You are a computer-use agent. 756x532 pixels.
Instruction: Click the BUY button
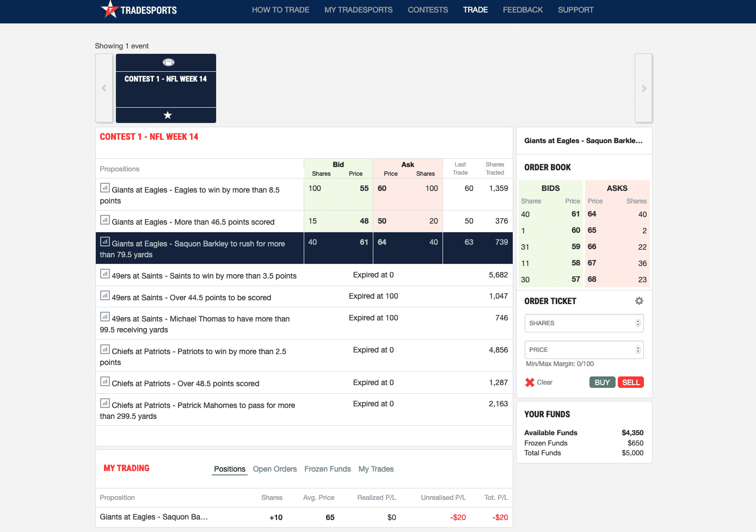(602, 382)
